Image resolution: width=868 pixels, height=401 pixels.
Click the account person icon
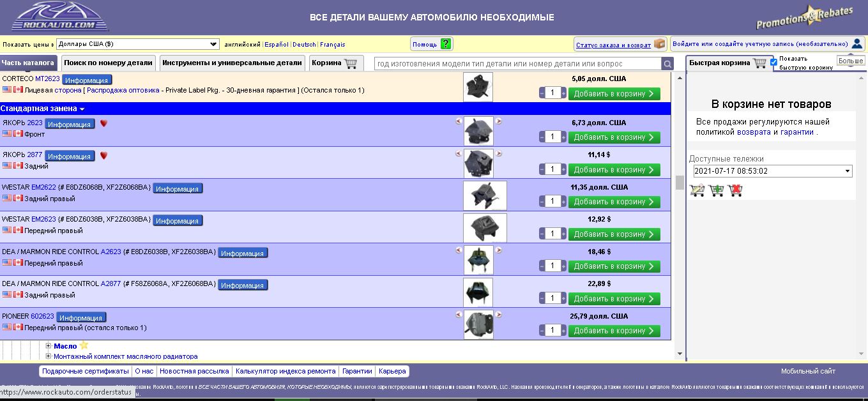click(x=857, y=44)
